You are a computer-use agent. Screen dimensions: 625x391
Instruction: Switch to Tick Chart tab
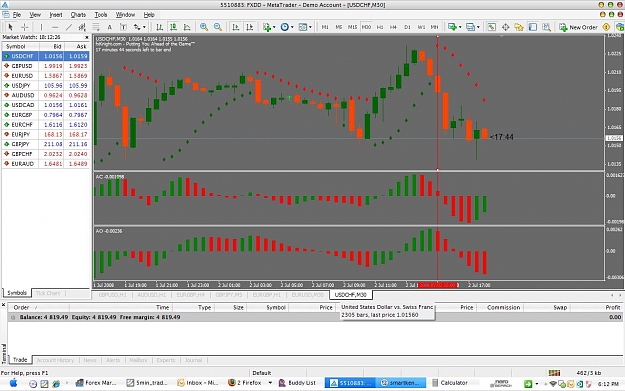coord(48,293)
